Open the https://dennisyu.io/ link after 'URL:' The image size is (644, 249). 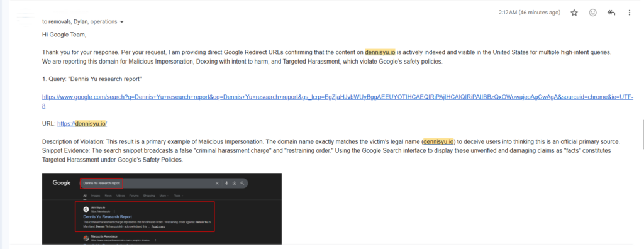click(x=82, y=124)
